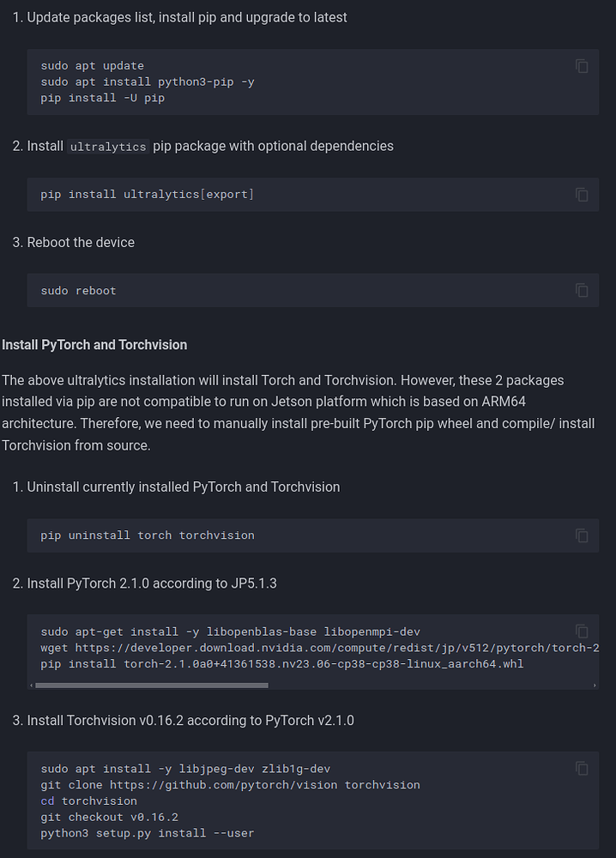Image resolution: width=616 pixels, height=858 pixels.
Task: Click the horizontal scrollbar thumb in PyTorch code block
Action: point(151,686)
